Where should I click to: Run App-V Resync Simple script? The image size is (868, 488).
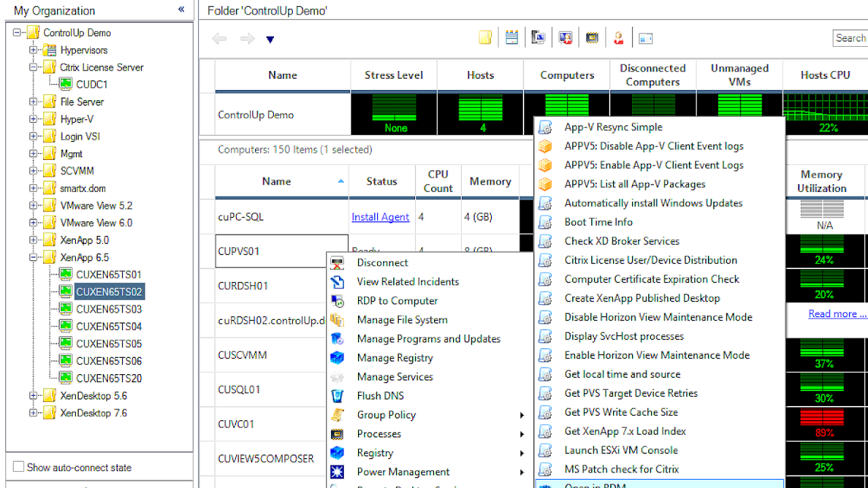(x=613, y=127)
